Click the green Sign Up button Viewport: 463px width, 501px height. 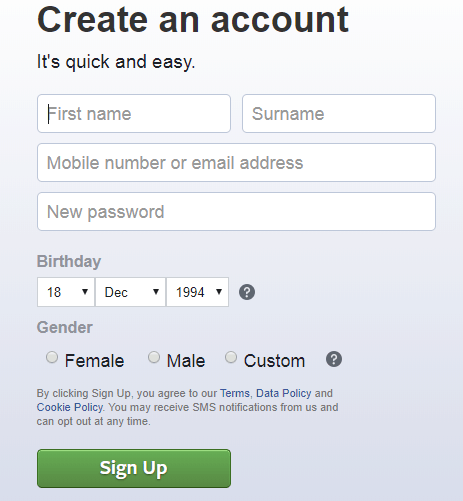click(134, 468)
